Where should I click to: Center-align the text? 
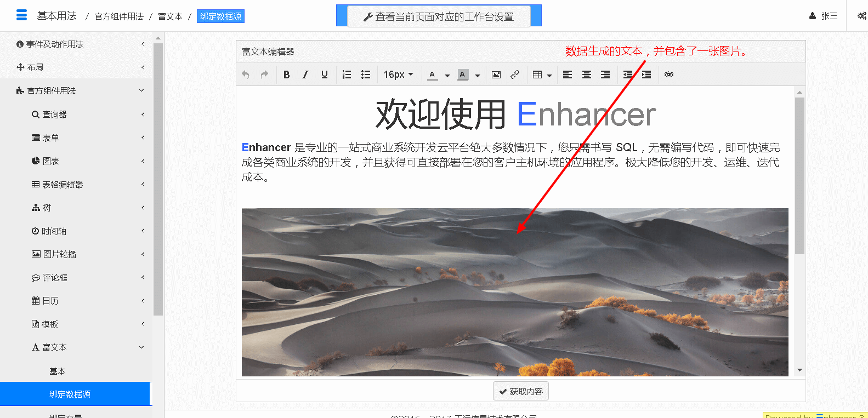click(x=586, y=75)
